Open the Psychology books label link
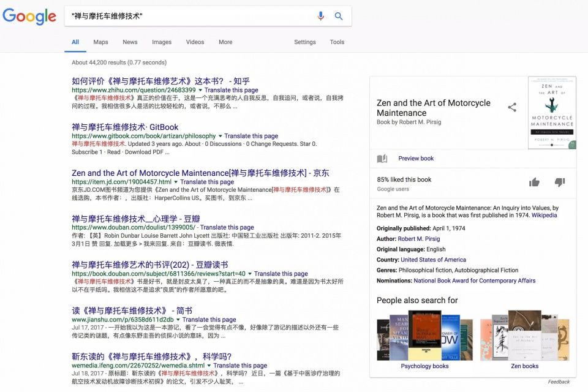 pos(424,366)
